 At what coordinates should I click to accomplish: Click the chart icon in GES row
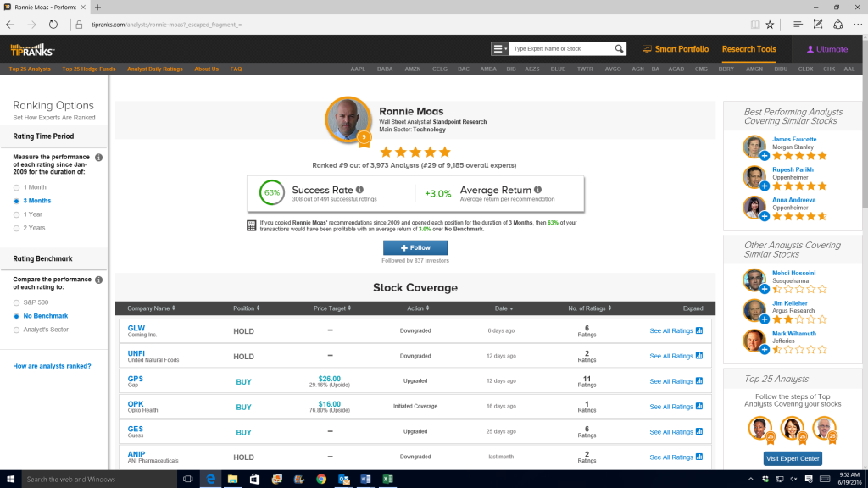699,431
